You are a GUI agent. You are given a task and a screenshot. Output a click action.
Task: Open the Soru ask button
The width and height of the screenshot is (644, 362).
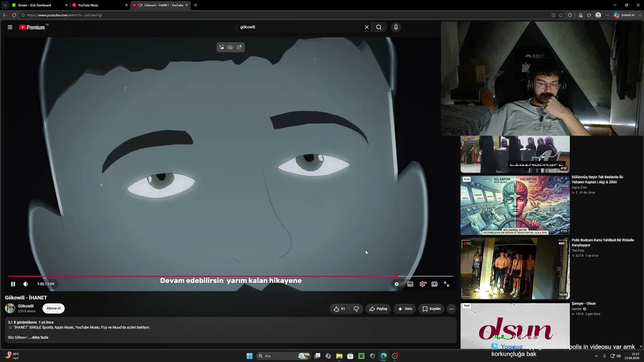(405, 309)
